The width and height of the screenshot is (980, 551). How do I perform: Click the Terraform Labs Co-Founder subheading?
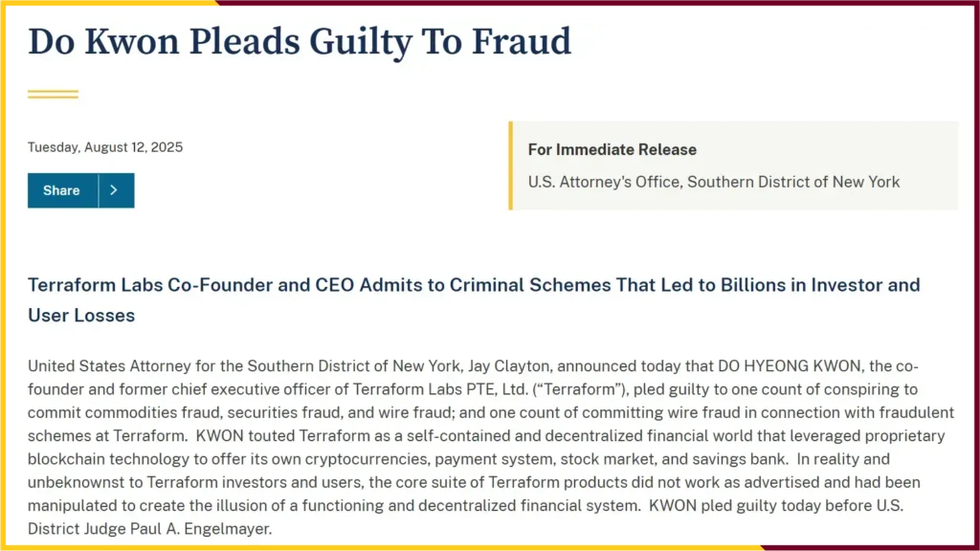pyautogui.click(x=474, y=299)
